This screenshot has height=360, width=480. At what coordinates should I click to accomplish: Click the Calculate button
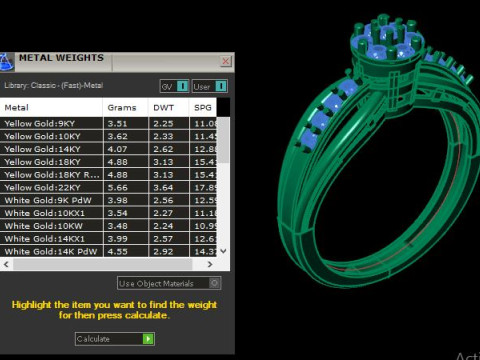coord(115,339)
